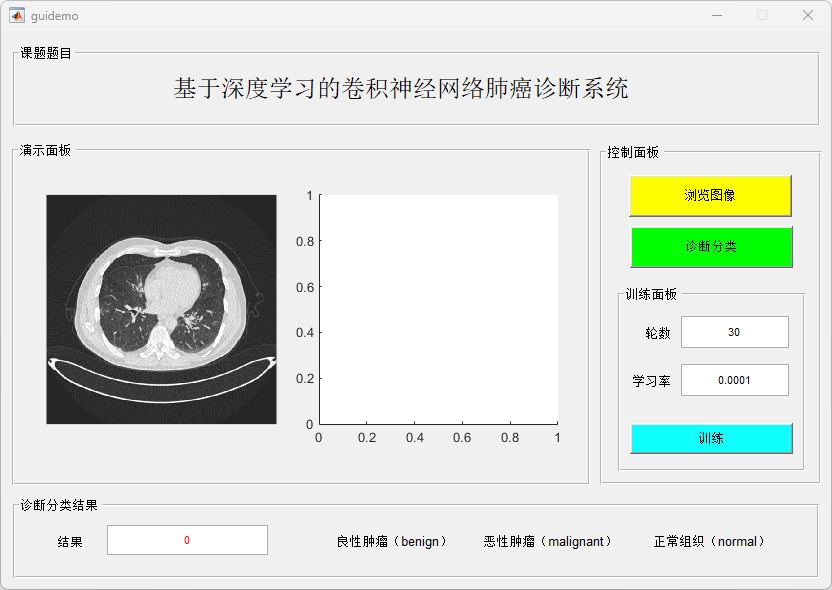The image size is (832, 590).
Task: Close the guidemo window
Action: (x=808, y=15)
